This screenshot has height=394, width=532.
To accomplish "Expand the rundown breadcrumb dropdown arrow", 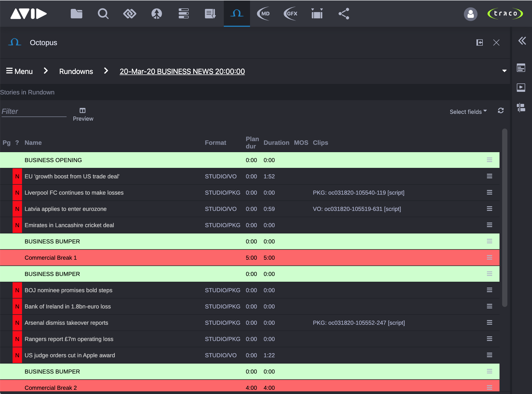I will 504,71.
